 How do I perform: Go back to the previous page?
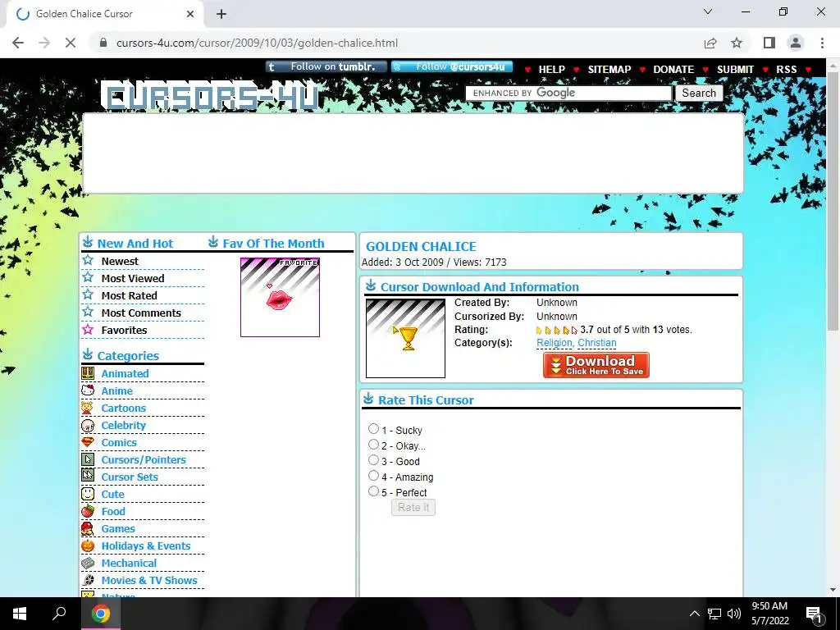coord(18,43)
